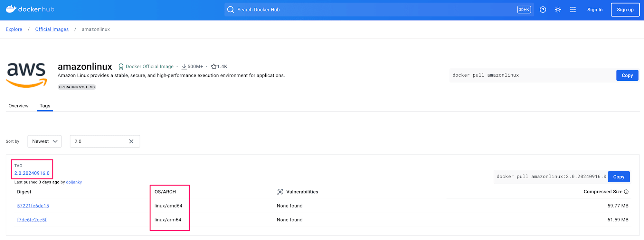644x240 pixels.
Task: Click the linux/amd64 cell
Action: click(168, 206)
